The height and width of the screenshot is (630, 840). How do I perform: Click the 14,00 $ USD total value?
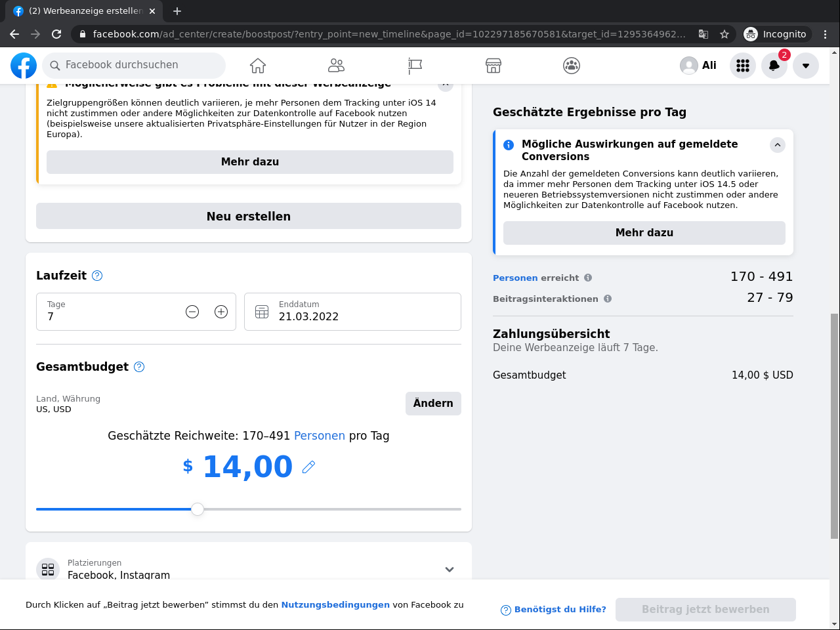tap(763, 375)
